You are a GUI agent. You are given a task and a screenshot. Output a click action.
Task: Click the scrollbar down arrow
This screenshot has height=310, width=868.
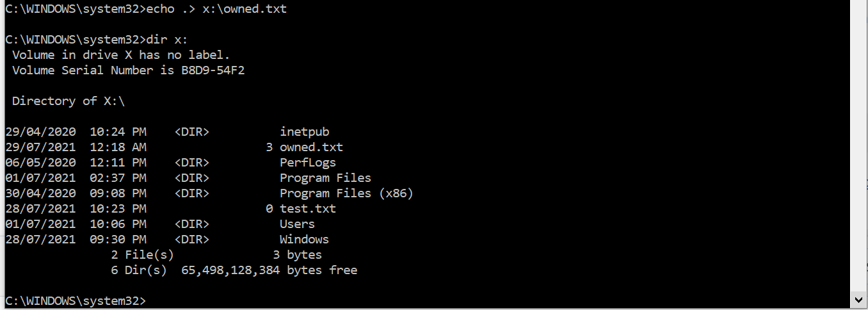tap(858, 299)
